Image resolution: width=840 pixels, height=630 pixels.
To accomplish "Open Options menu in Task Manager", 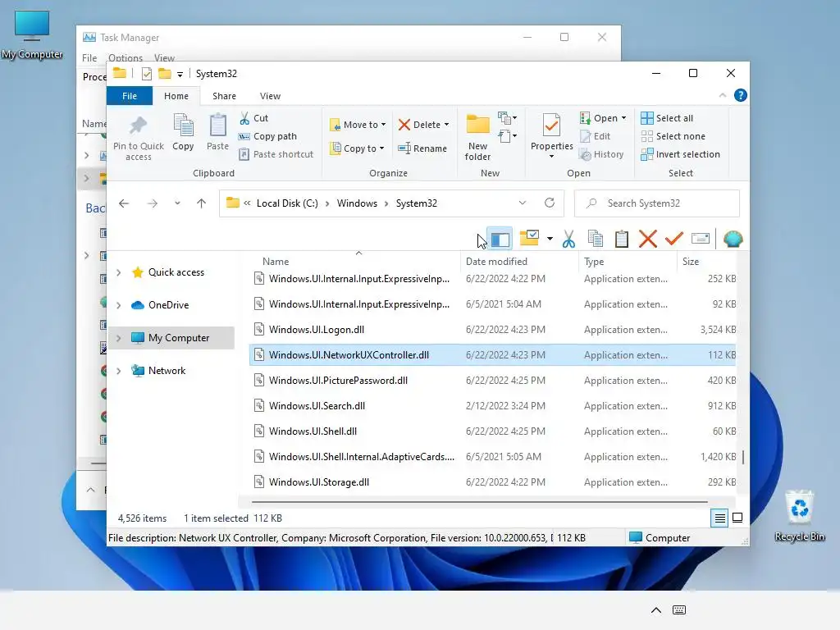I will pyautogui.click(x=126, y=58).
